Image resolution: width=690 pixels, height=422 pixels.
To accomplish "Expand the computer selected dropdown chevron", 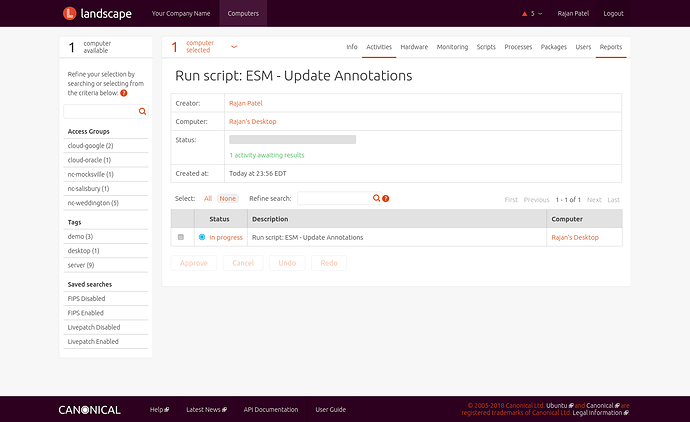I will (234, 46).
